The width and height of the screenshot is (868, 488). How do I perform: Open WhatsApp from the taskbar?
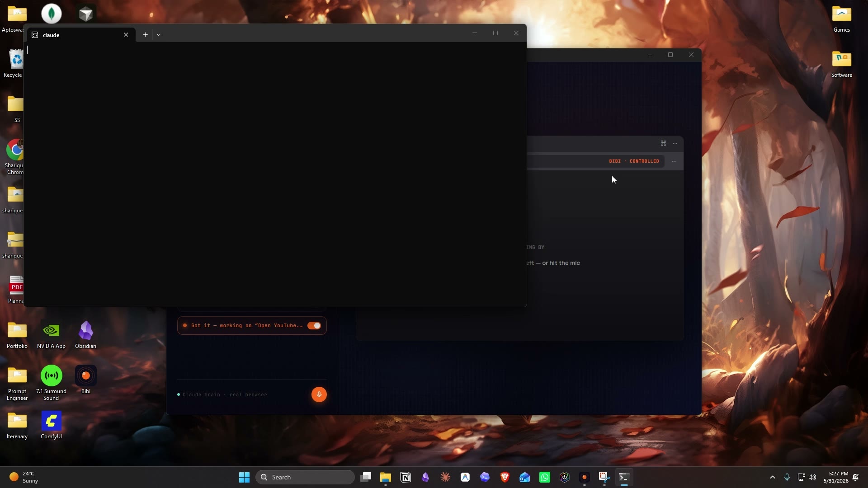point(545,477)
